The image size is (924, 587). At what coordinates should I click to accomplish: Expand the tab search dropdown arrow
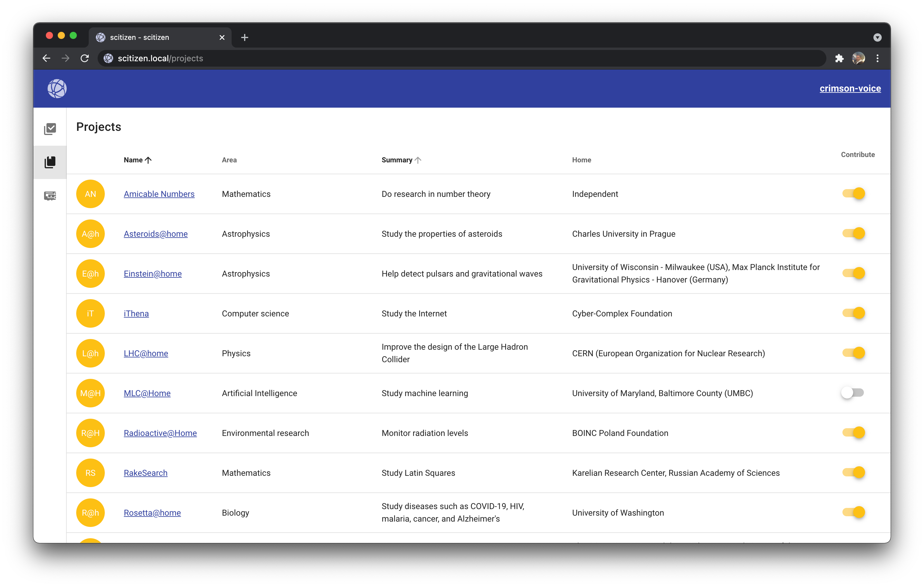tap(877, 37)
